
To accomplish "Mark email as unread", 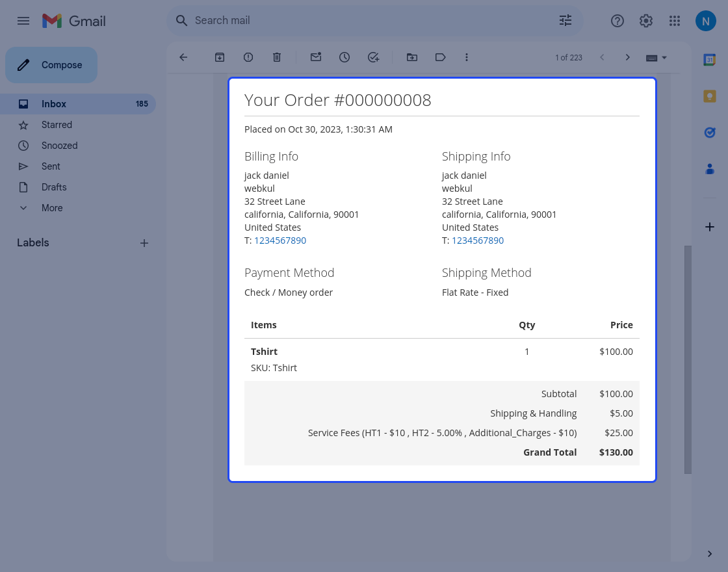I will (x=316, y=57).
